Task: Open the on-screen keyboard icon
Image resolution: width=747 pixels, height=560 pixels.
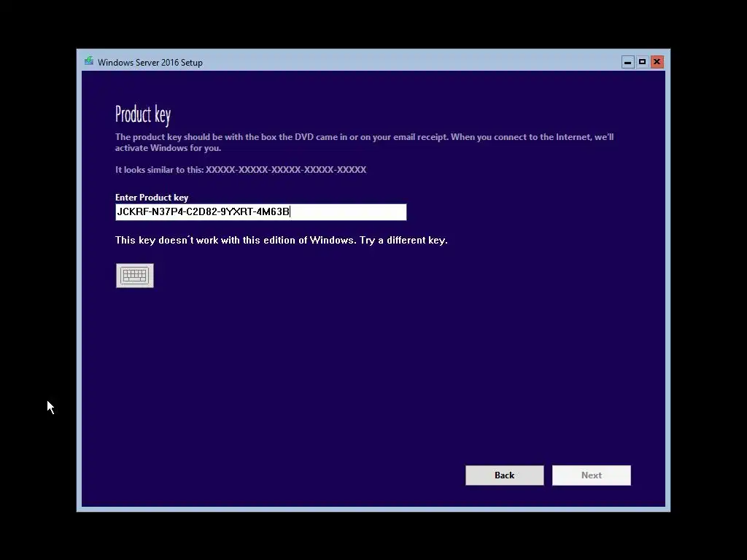Action: [135, 275]
